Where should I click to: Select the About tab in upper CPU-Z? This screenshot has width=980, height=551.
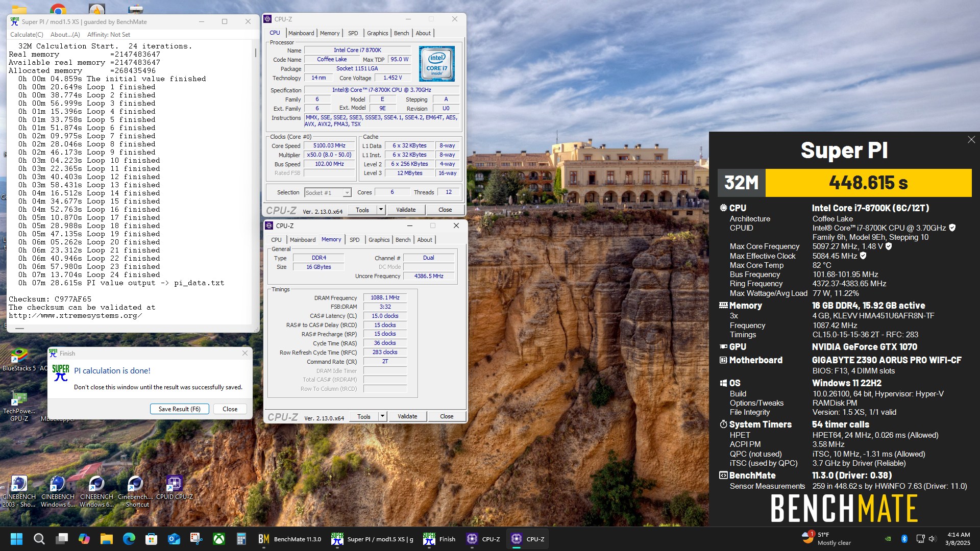(423, 33)
